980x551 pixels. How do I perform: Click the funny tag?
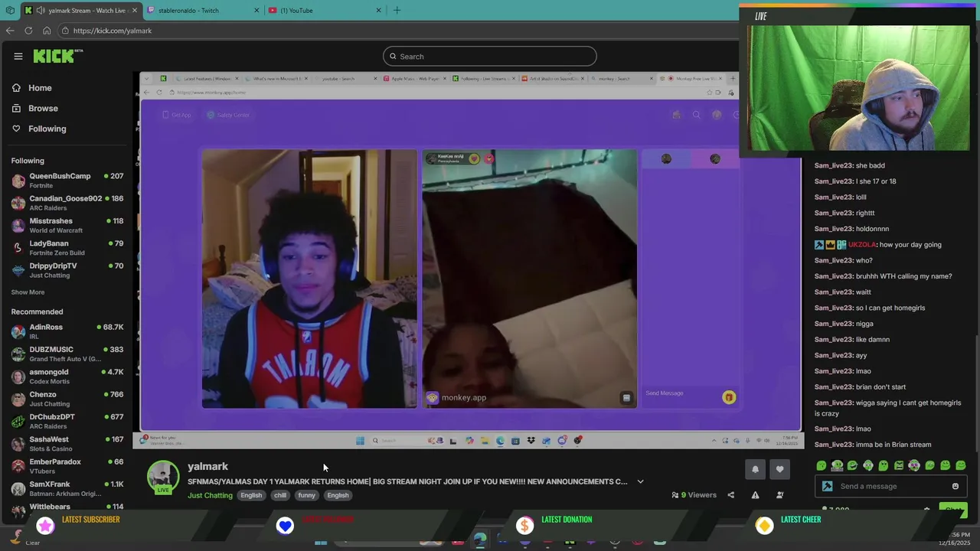tap(306, 495)
